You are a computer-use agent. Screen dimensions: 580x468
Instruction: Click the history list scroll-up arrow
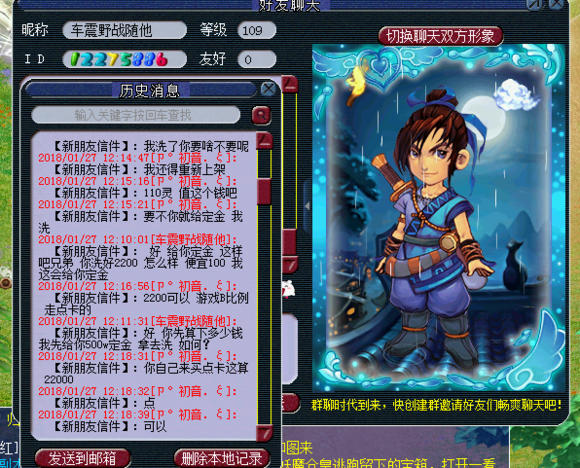[x=264, y=140]
